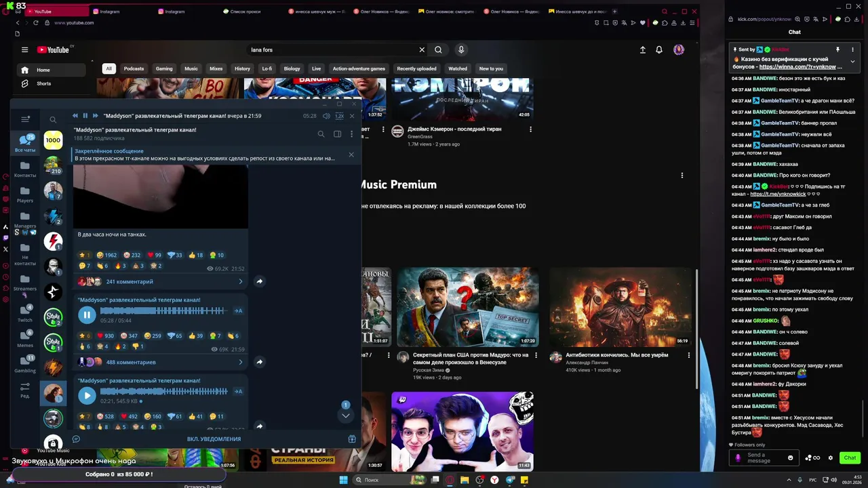
Task: Open the Gambling folder in Telegram
Action: tap(25, 364)
